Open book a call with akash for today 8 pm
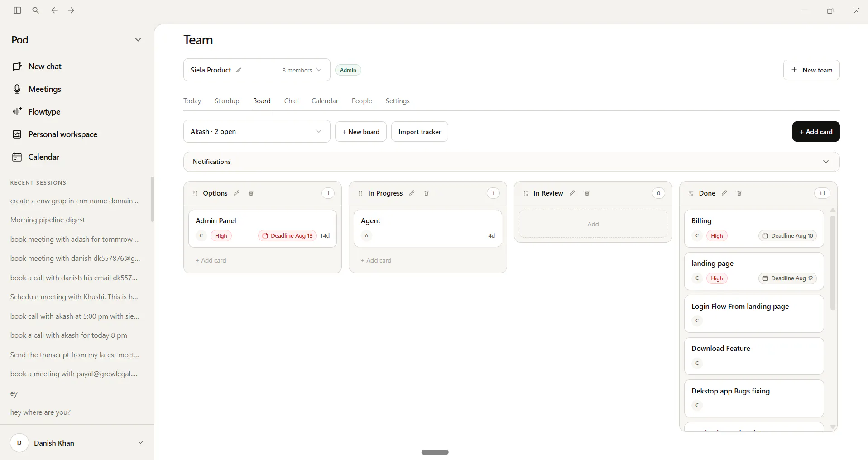 [69, 335]
